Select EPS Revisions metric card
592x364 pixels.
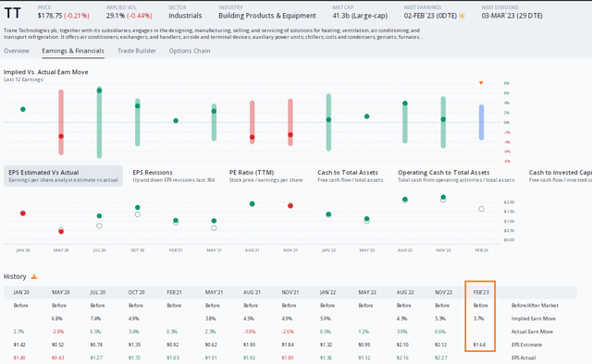(x=174, y=176)
